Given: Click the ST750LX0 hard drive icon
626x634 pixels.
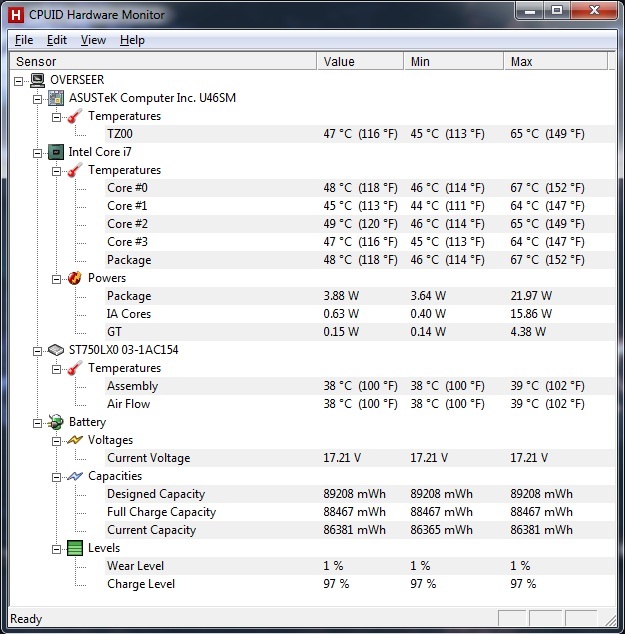Looking at the screenshot, I should 56,350.
